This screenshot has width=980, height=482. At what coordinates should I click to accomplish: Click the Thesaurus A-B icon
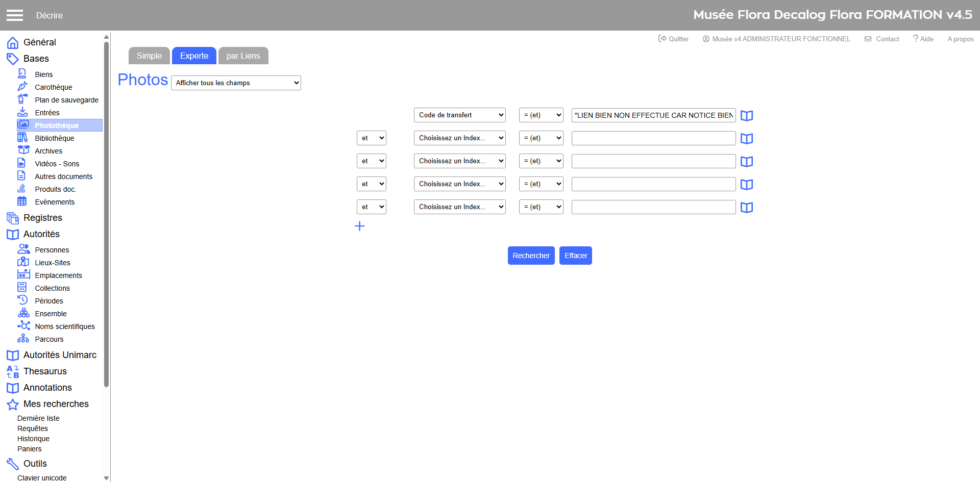(13, 371)
